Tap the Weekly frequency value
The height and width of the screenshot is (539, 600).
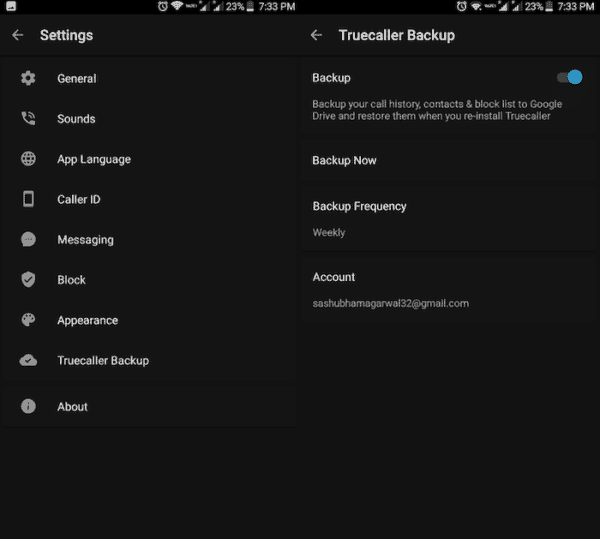pyautogui.click(x=329, y=233)
